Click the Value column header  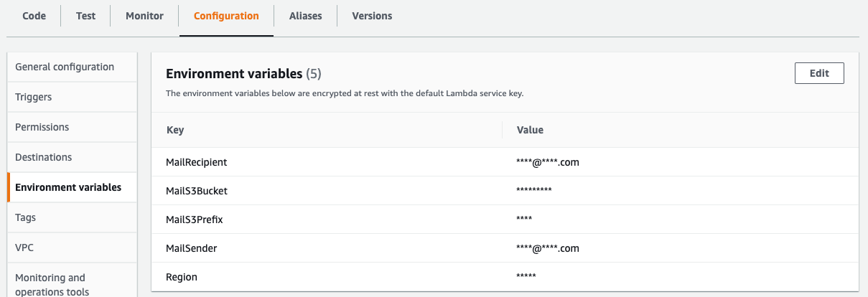(x=530, y=130)
